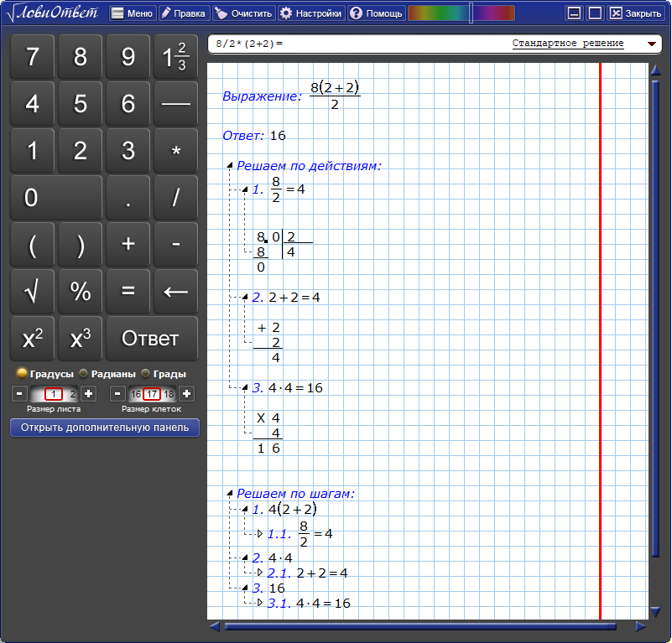Click the mixed fraction key
Viewport: 672px width, 643px height.
(175, 56)
